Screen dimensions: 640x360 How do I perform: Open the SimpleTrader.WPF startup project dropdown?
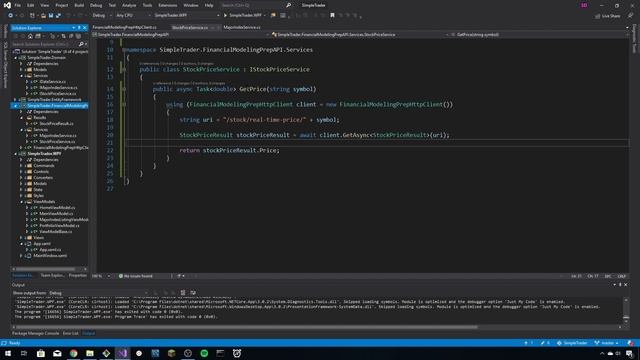(x=187, y=16)
